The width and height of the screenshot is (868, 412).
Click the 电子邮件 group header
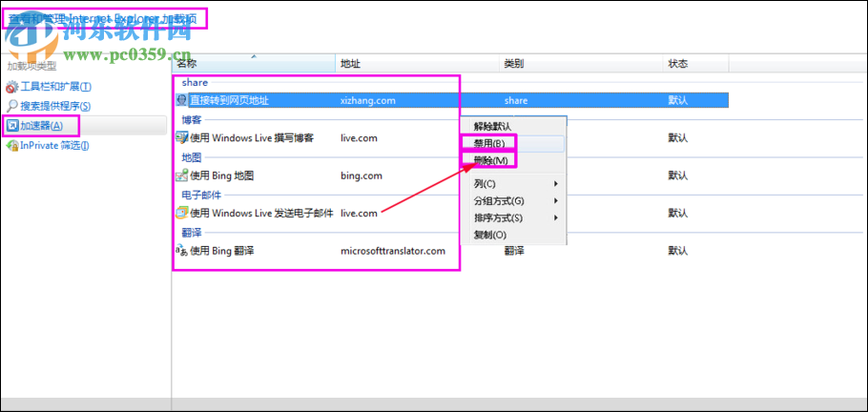[x=201, y=195]
